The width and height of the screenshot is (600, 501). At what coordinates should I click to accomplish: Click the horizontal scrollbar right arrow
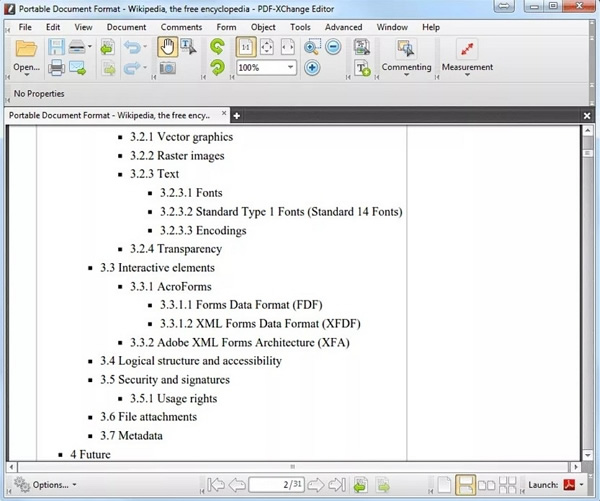tap(576, 467)
